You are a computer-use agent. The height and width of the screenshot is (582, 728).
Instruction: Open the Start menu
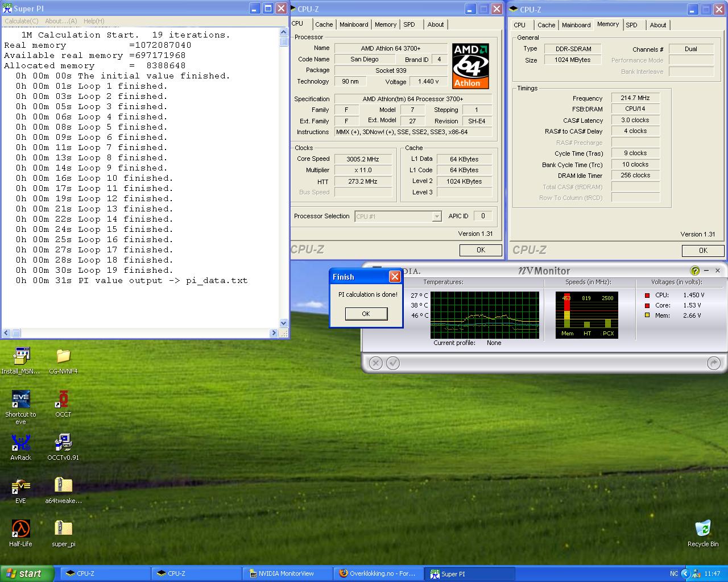27,573
